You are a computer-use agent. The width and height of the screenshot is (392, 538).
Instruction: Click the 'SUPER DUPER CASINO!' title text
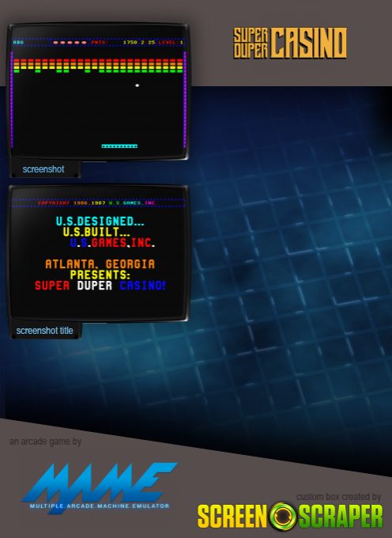(100, 286)
